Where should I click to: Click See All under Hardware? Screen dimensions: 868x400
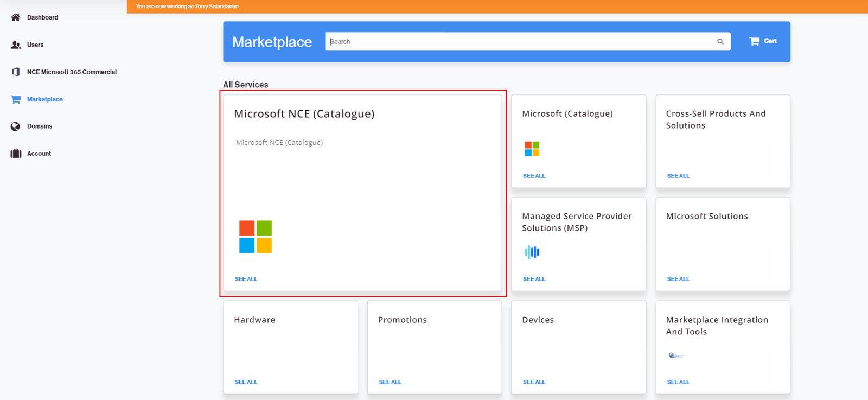(246, 382)
